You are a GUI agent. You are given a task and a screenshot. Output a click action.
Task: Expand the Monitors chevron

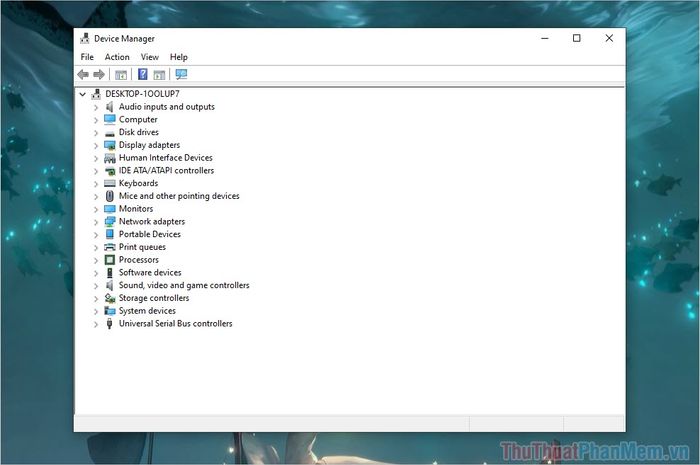[96, 209]
